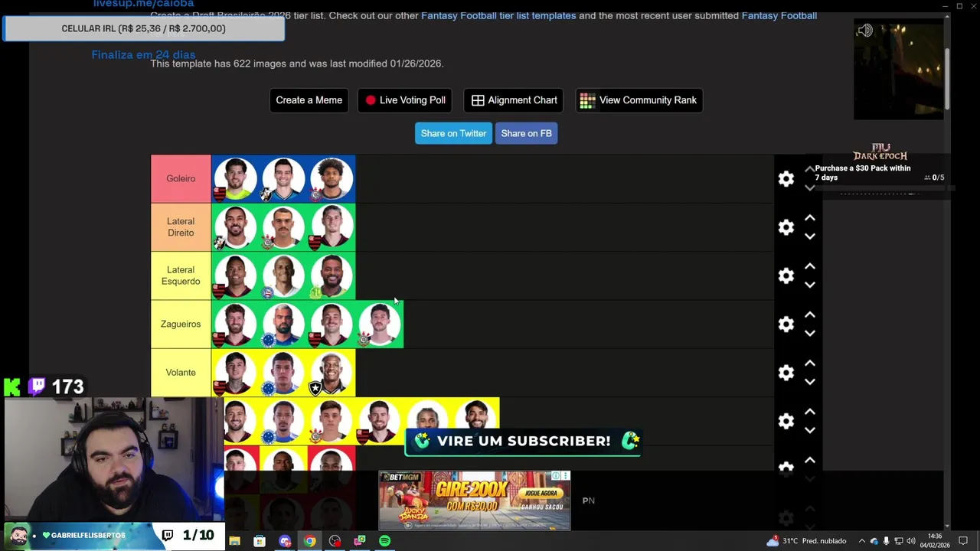Click pink Goleiro tier label
Image resolution: width=980 pixels, height=551 pixels.
181,179
